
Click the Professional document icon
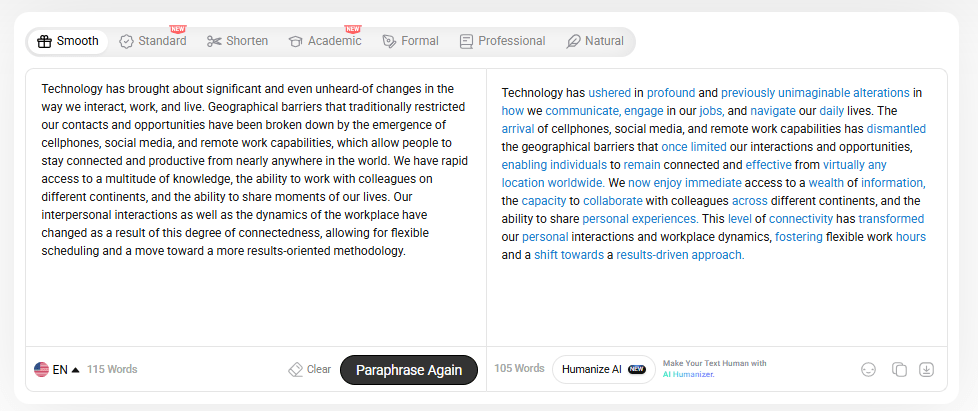(x=467, y=41)
